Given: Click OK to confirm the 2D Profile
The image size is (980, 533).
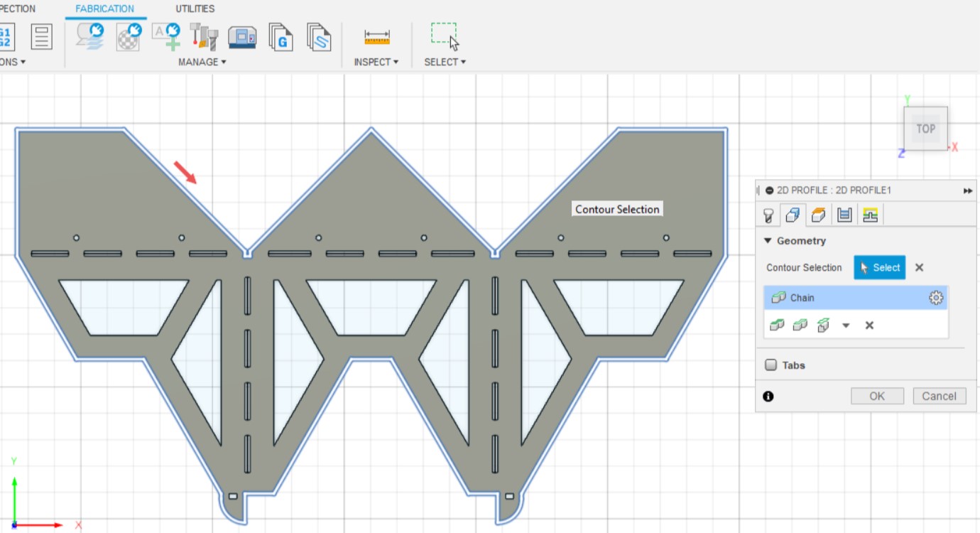Looking at the screenshot, I should tap(877, 396).
